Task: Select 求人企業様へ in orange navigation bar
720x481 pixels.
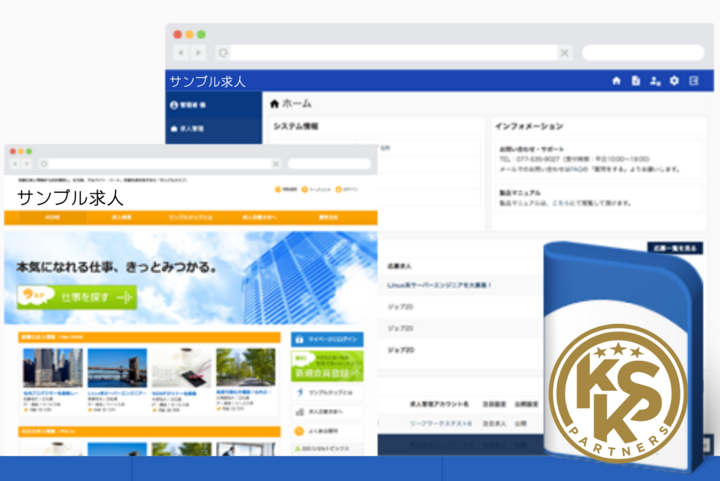Action: [259, 217]
